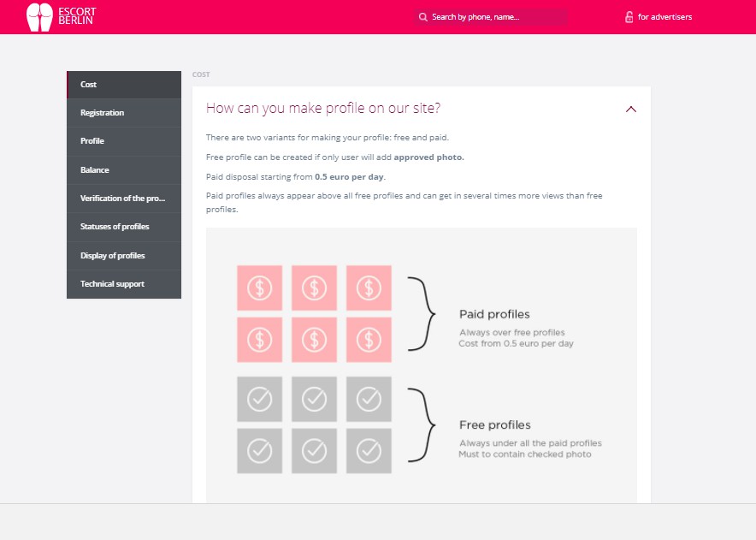The height and width of the screenshot is (540, 756).
Task: Click the middle dollar icon in the top row of paid profiles
Action: pos(314,288)
